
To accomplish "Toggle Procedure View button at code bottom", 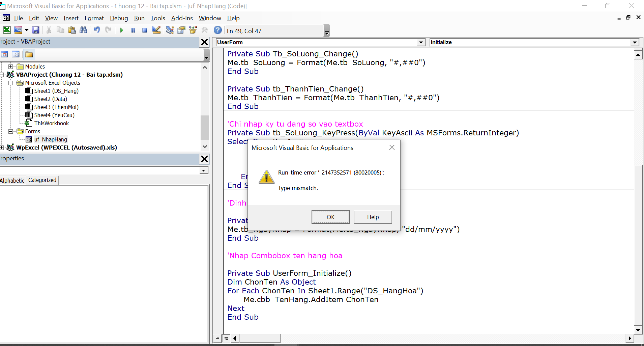I will pyautogui.click(x=217, y=338).
